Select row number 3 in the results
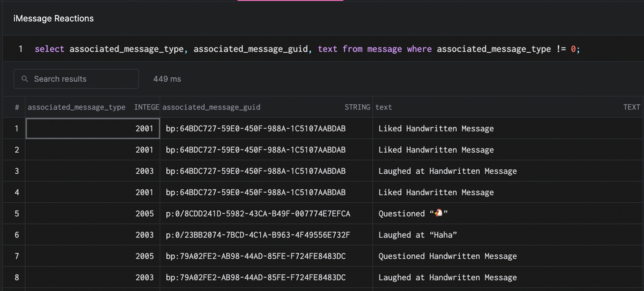644x291 pixels. point(17,171)
